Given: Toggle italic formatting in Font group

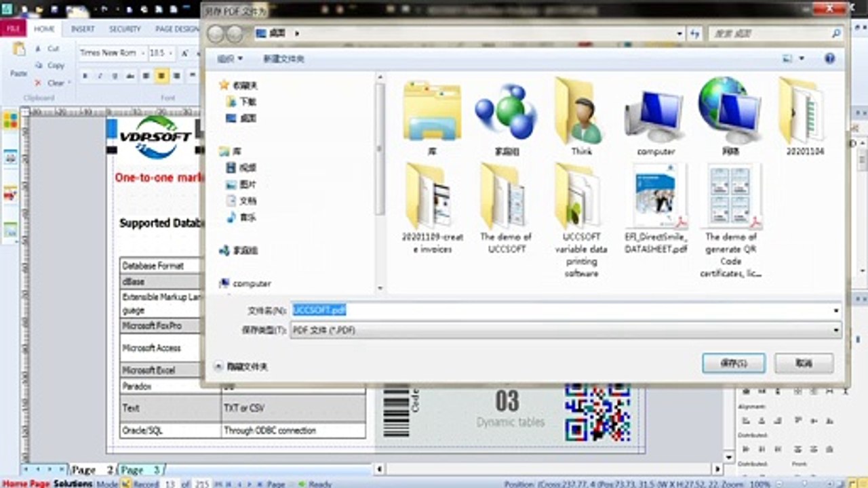Looking at the screenshot, I should [100, 76].
